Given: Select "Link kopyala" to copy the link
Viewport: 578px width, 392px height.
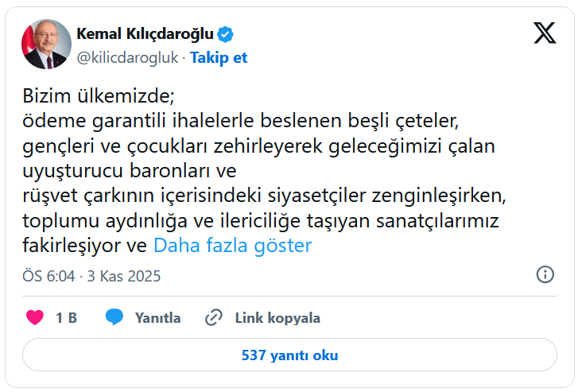Looking at the screenshot, I should tap(277, 318).
